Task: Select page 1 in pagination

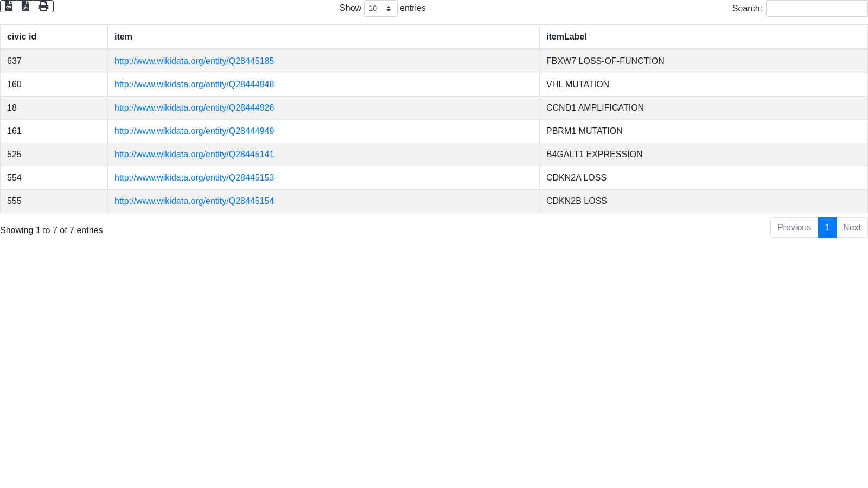Action: [x=827, y=228]
